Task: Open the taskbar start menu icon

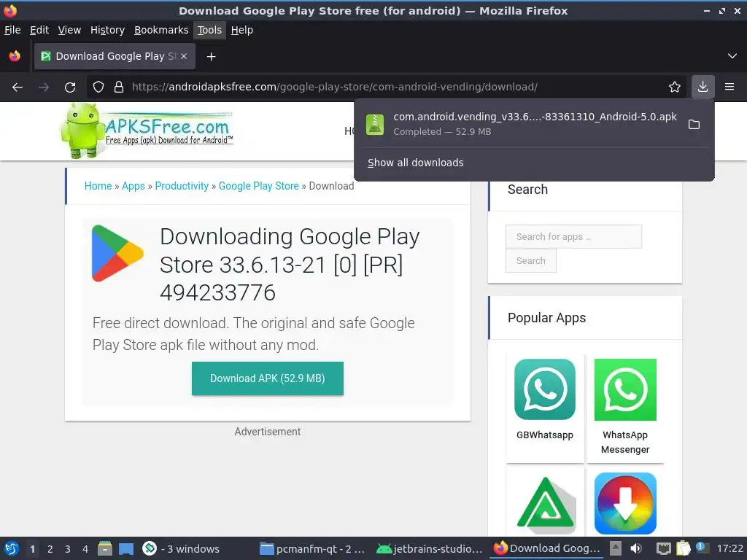Action: [x=12, y=548]
